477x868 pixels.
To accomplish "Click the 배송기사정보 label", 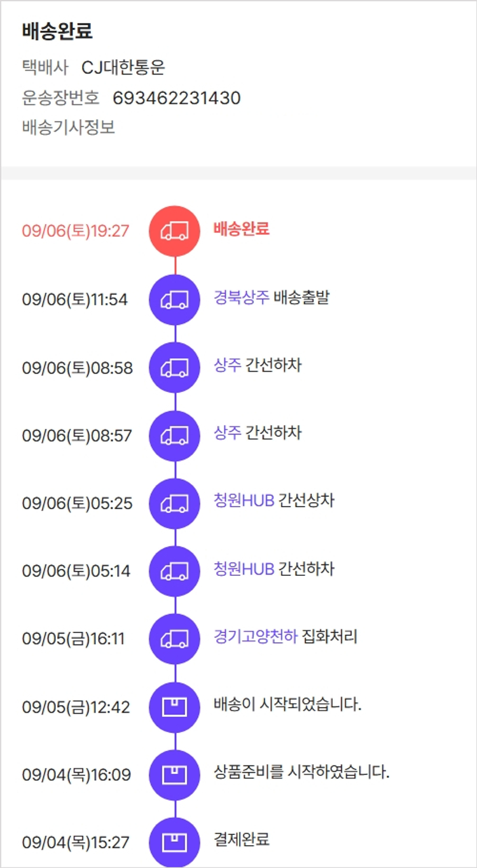I will 69,127.
